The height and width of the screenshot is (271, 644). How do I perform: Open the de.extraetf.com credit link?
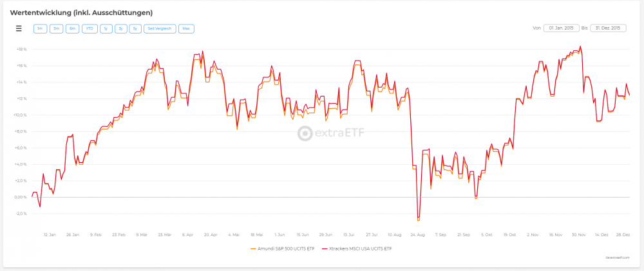pos(616,257)
